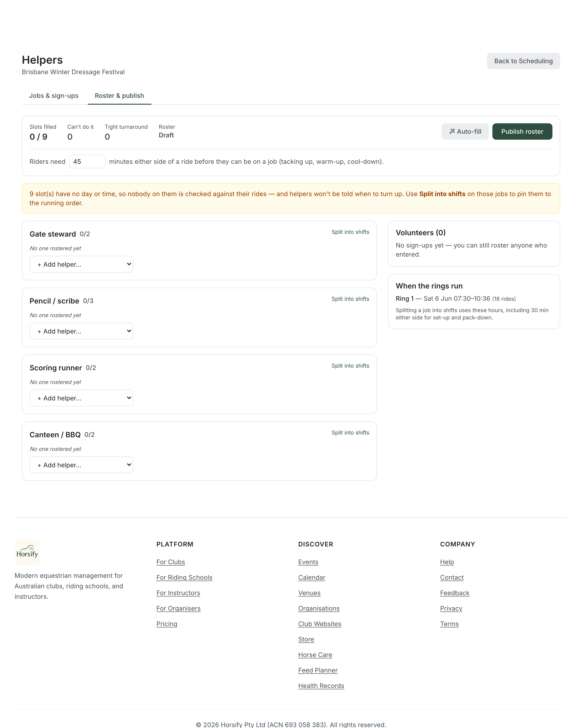Open the Pencil / scribe Add helper dropdown
This screenshot has width=582, height=728.
[81, 331]
